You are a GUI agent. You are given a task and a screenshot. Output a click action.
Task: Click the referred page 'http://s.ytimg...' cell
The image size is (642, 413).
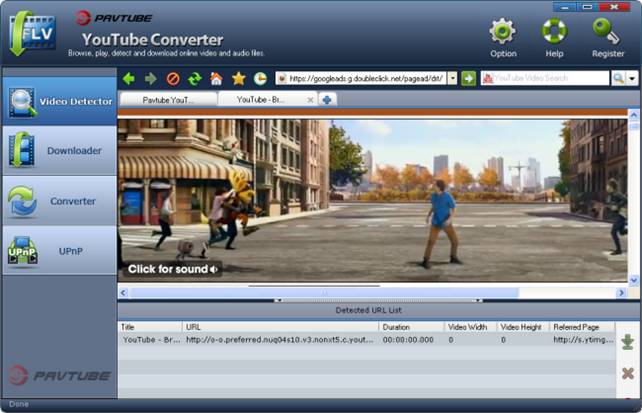coord(583,340)
